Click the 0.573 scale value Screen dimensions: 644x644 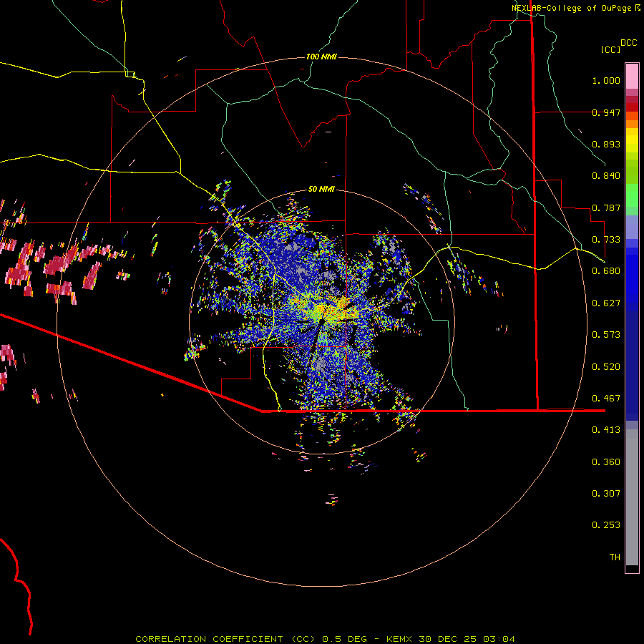pyautogui.click(x=606, y=335)
